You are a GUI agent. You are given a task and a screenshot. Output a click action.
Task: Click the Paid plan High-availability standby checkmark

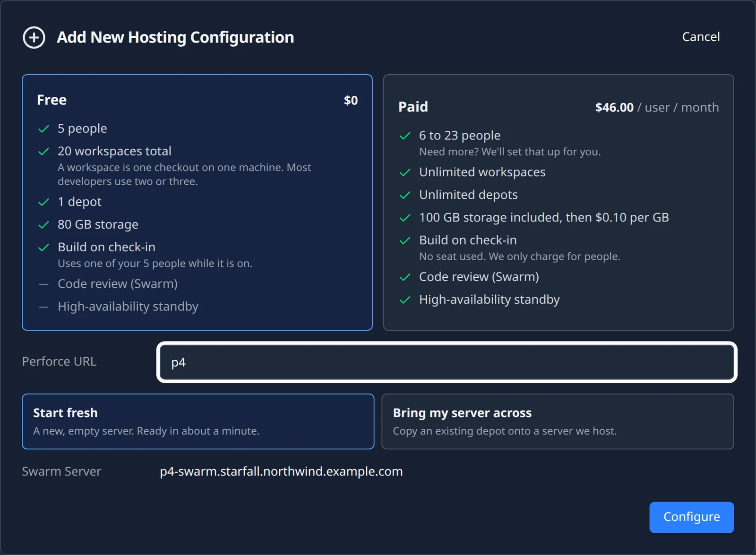(x=405, y=300)
